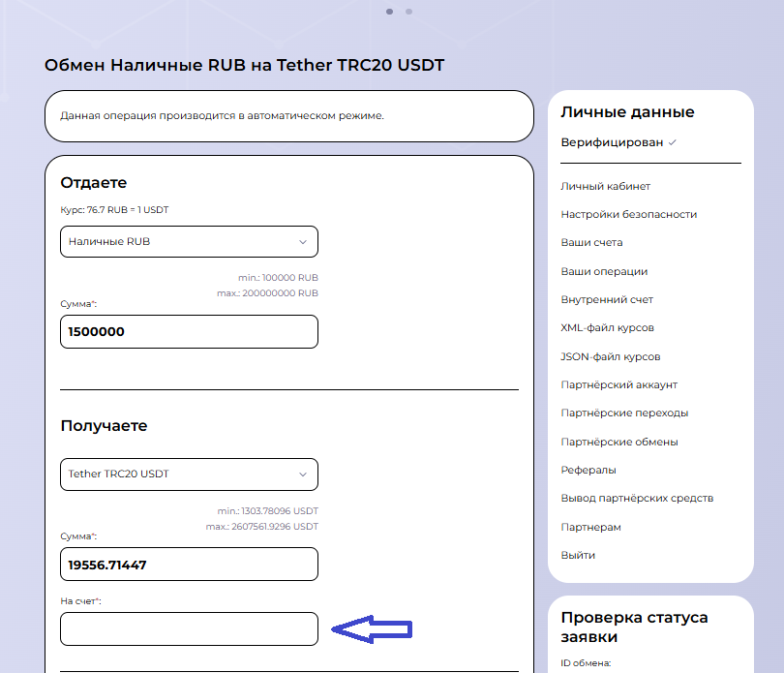Go to Партнёрский аккаунт
The image size is (784, 673).
[x=619, y=384]
